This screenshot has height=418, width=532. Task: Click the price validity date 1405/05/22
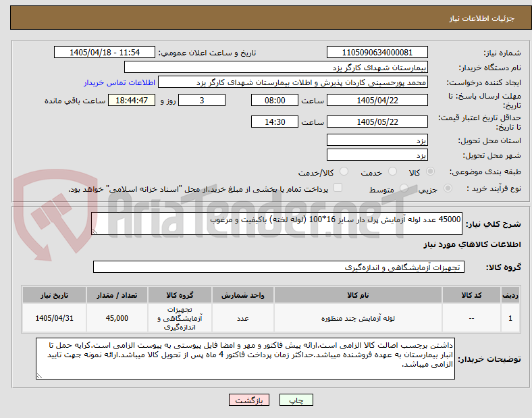(x=377, y=122)
